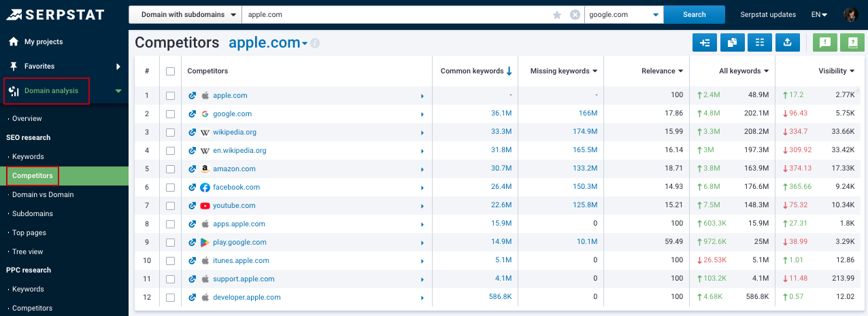Open Competitors under PPC research

coord(33,309)
